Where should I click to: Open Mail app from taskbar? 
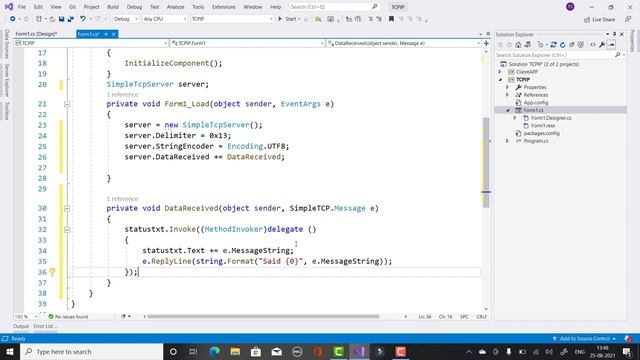[x=277, y=351]
